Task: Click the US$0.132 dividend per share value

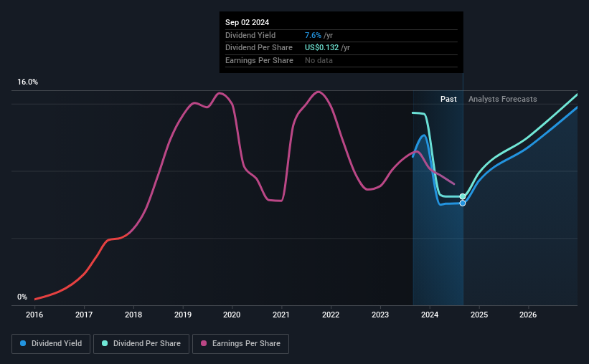Action: (321, 48)
